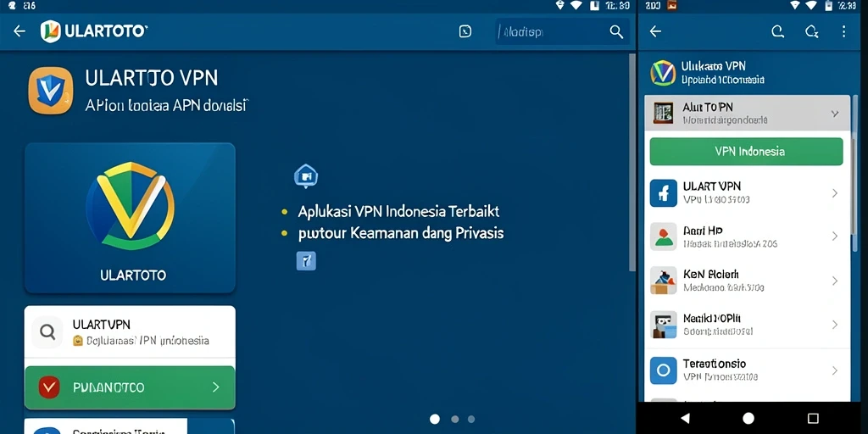
Task: Expand chevron on the Teraotionsio row
Action: 835,370
